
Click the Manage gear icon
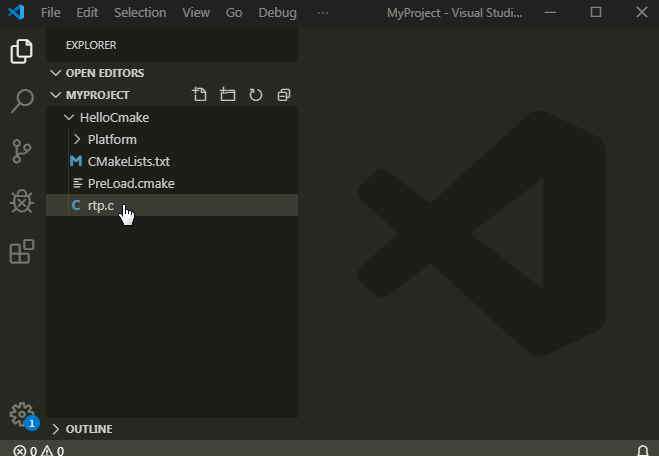coord(21,414)
